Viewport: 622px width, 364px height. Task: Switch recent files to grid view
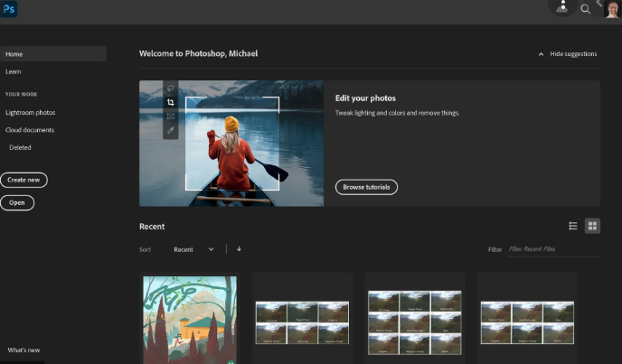coord(592,226)
